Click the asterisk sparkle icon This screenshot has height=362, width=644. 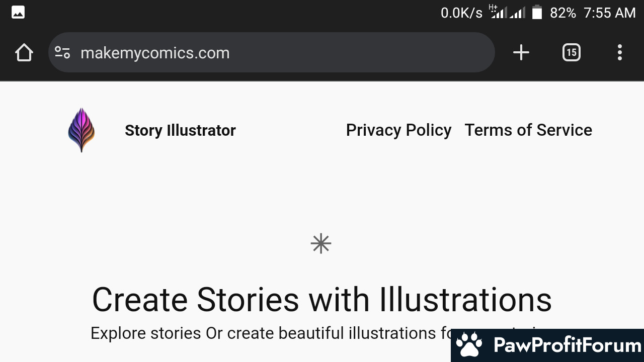tap(321, 244)
